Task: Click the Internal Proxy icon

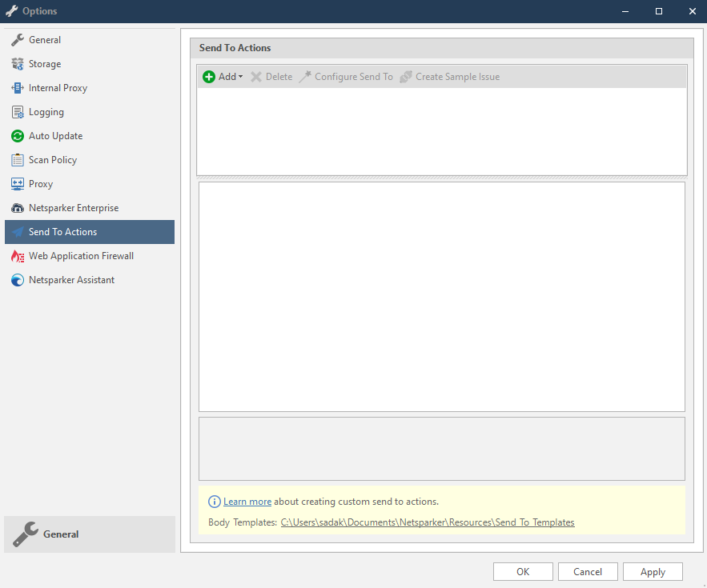Action: (x=17, y=88)
